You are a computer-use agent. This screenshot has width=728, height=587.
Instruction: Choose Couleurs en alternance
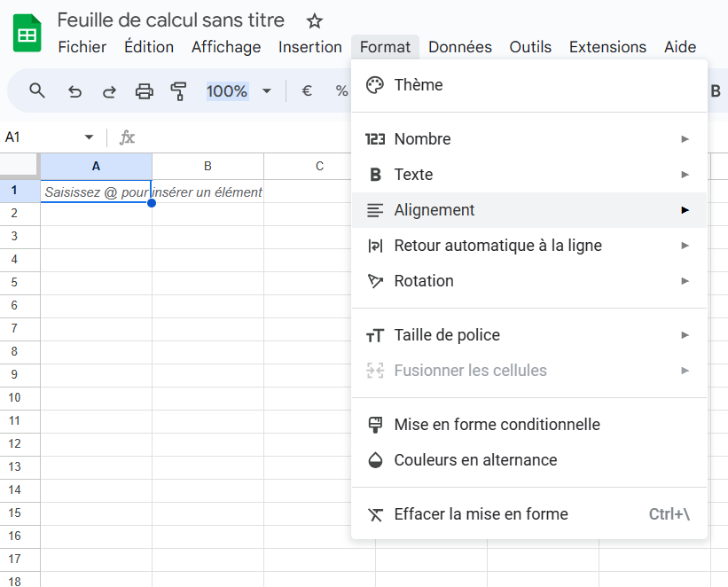click(529, 459)
